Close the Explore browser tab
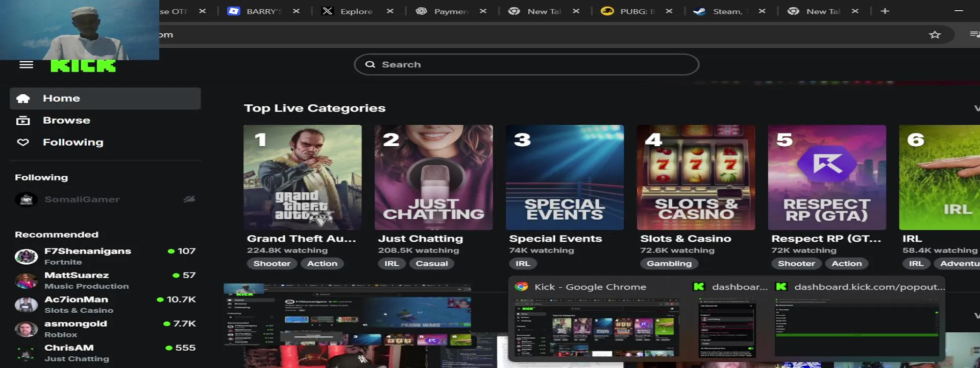Image resolution: width=980 pixels, height=368 pixels. (x=390, y=11)
